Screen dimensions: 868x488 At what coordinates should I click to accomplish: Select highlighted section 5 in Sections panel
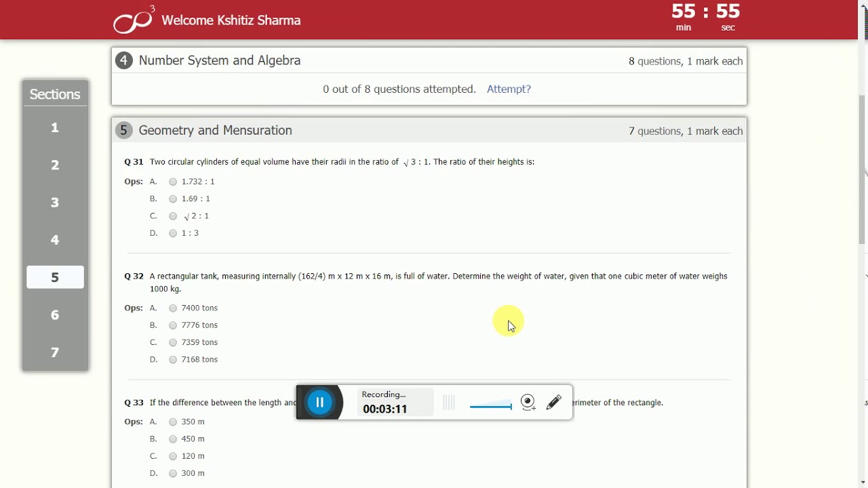[x=55, y=277]
